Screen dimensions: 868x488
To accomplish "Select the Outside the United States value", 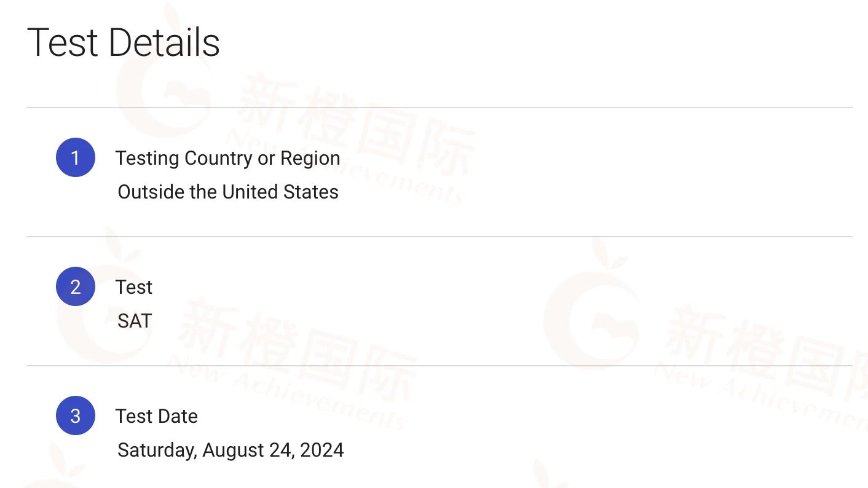I will coord(227,192).
